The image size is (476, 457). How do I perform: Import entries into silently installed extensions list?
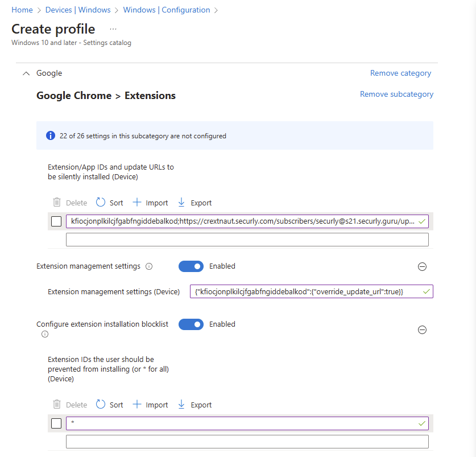click(x=150, y=203)
